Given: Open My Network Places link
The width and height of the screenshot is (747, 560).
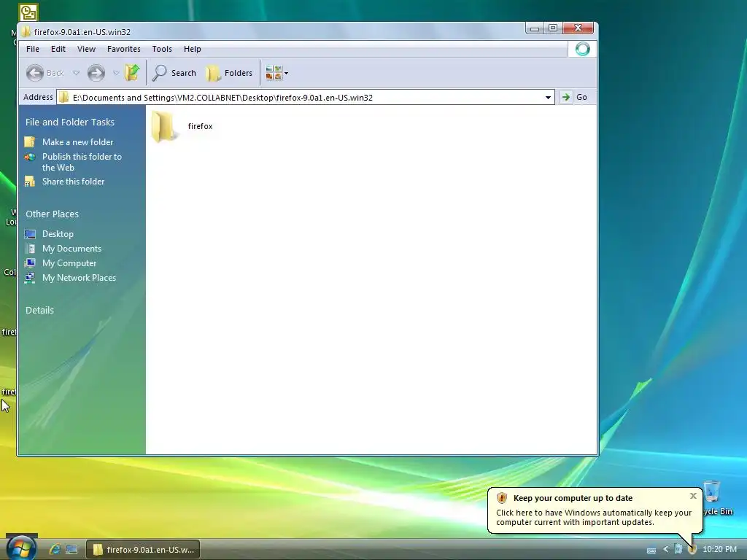Looking at the screenshot, I should (x=79, y=278).
